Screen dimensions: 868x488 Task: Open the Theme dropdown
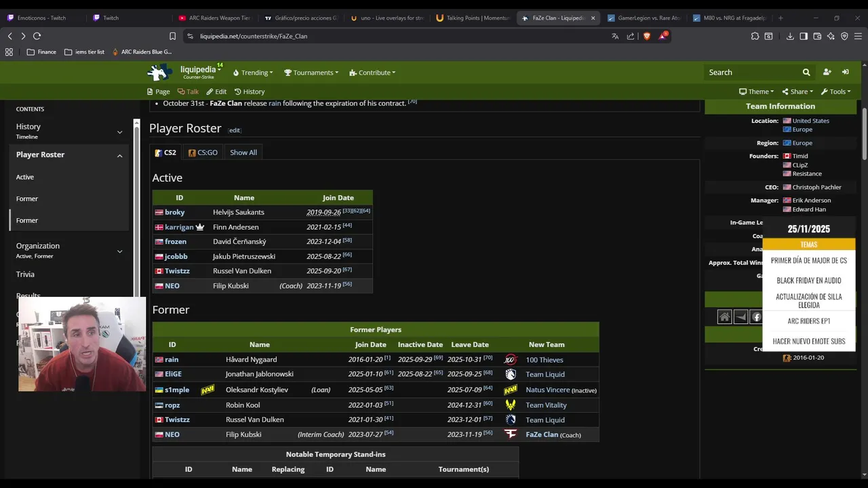point(757,91)
